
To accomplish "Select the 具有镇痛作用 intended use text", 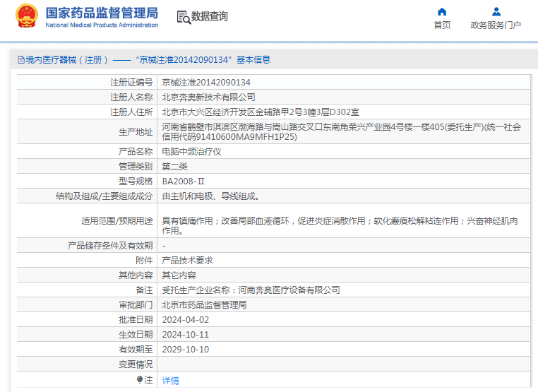I will (x=340, y=225).
